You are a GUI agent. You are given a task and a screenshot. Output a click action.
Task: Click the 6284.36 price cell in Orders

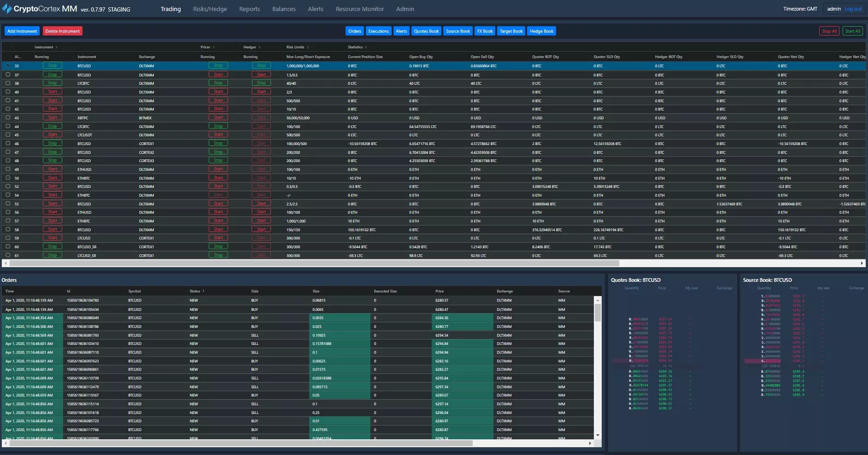coord(463,318)
